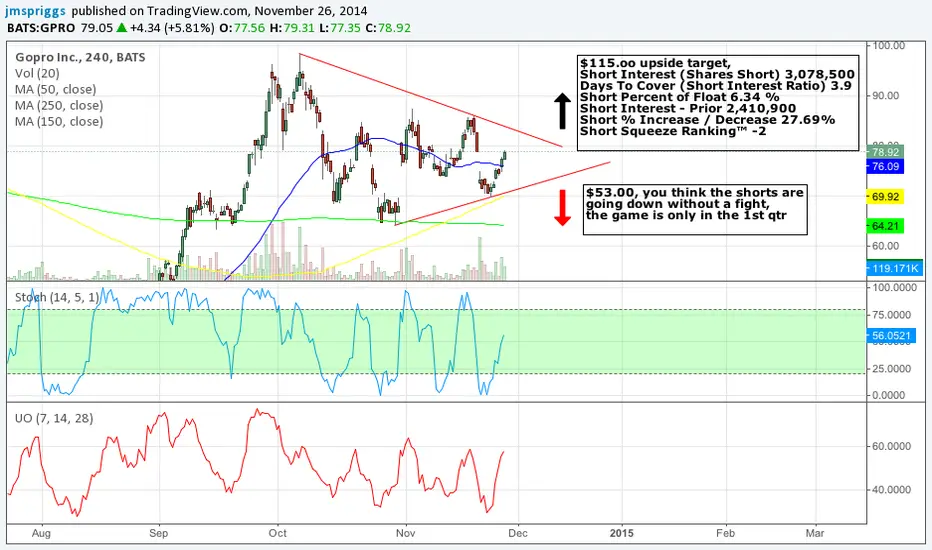Click the Mar label on time axis
This screenshot has height=550, width=932.
pos(815,533)
